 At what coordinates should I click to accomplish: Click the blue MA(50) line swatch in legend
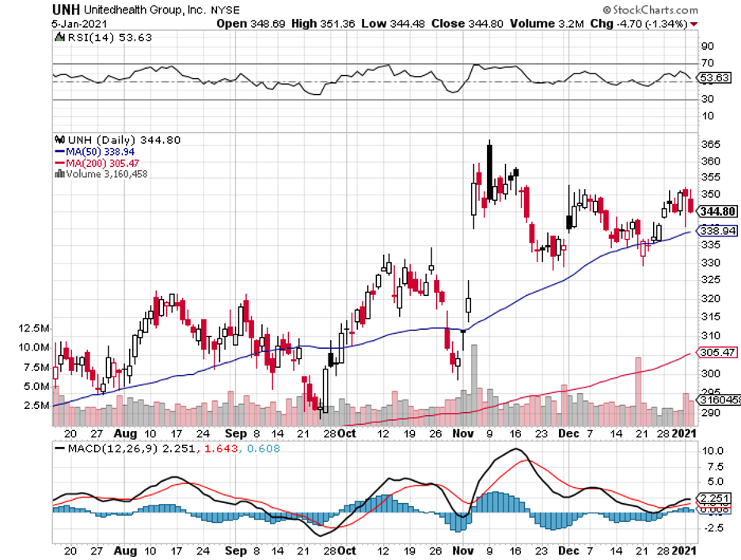[60, 152]
